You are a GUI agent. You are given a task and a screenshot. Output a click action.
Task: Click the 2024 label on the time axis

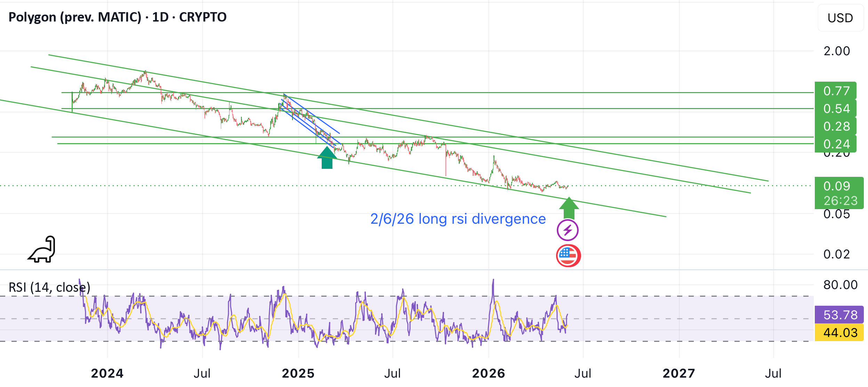(x=107, y=373)
